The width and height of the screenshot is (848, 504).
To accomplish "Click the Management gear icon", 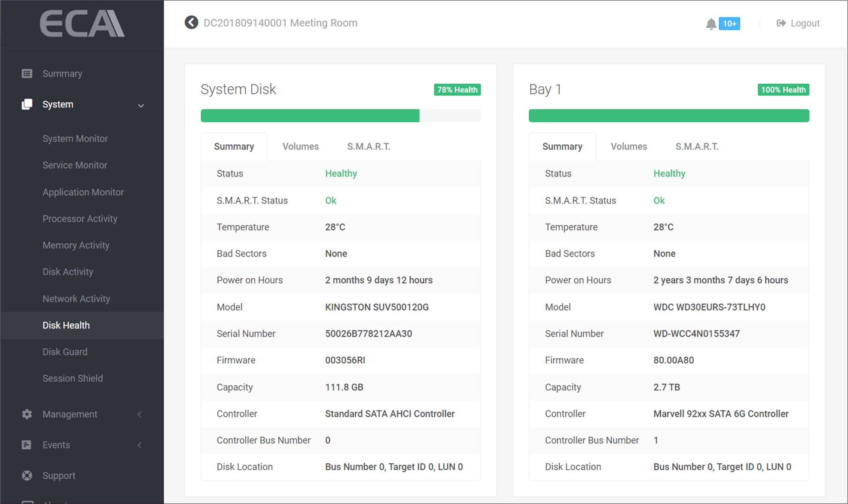I will pyautogui.click(x=27, y=414).
